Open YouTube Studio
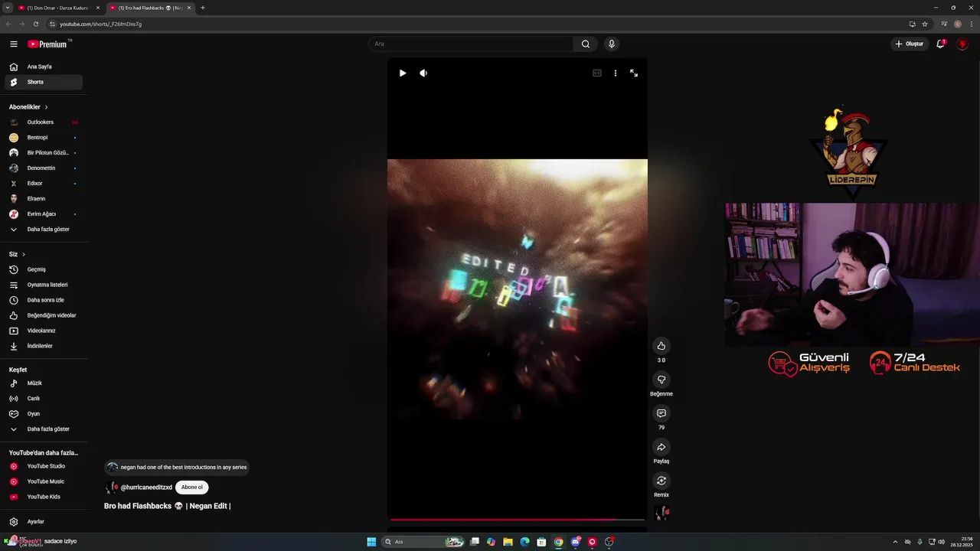The height and width of the screenshot is (551, 980). [x=44, y=466]
